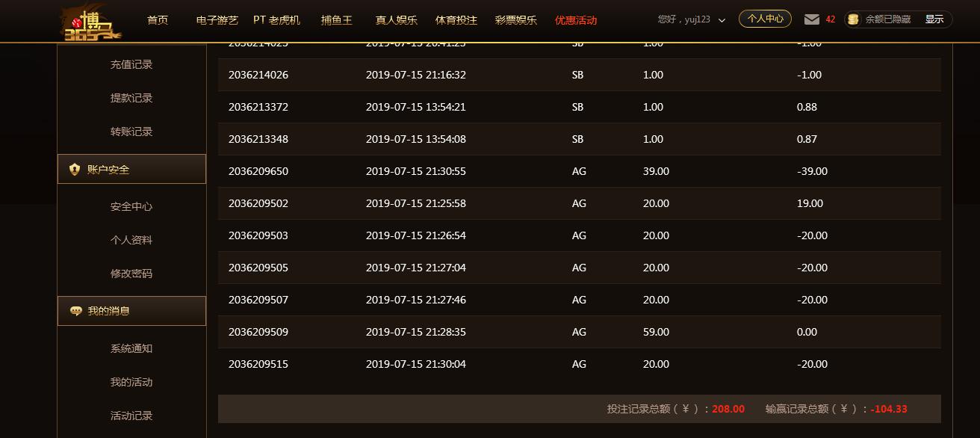Open 安全中心 in the sidebar

[131, 206]
